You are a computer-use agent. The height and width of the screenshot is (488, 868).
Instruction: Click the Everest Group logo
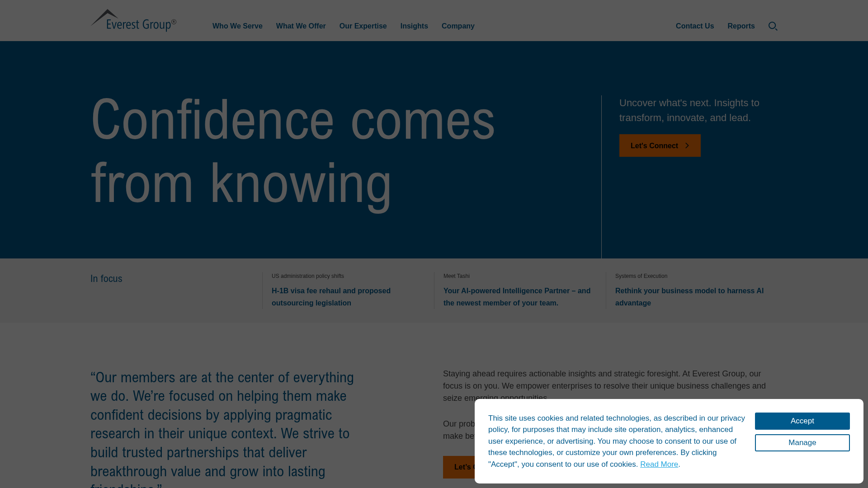[x=133, y=20]
